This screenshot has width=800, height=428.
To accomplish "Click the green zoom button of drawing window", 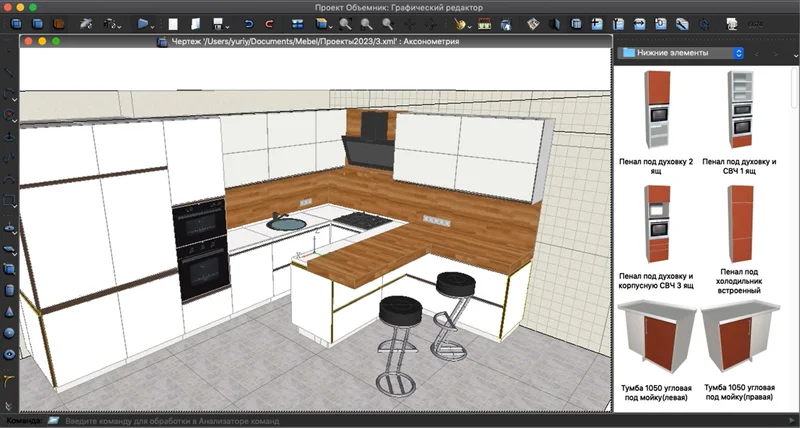I will 57,41.
